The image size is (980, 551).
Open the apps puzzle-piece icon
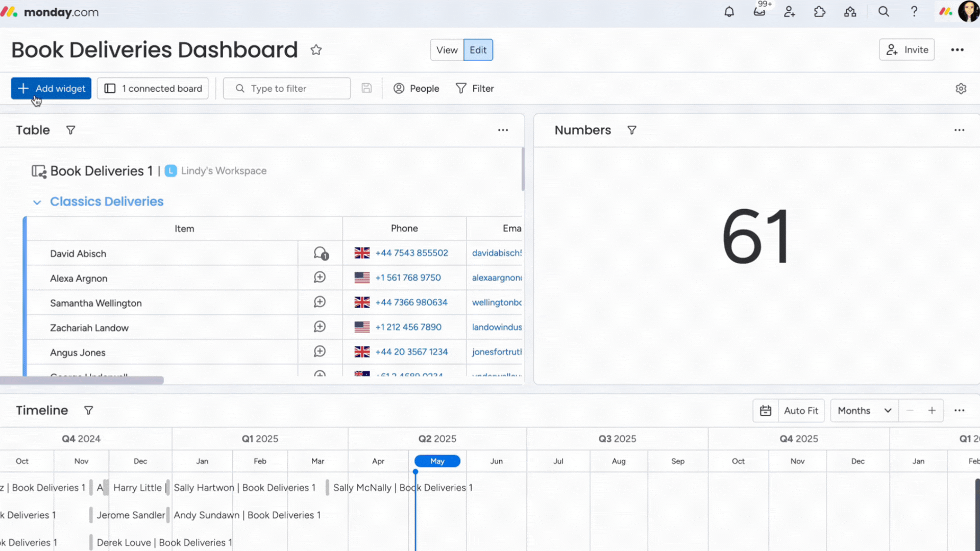(x=820, y=12)
